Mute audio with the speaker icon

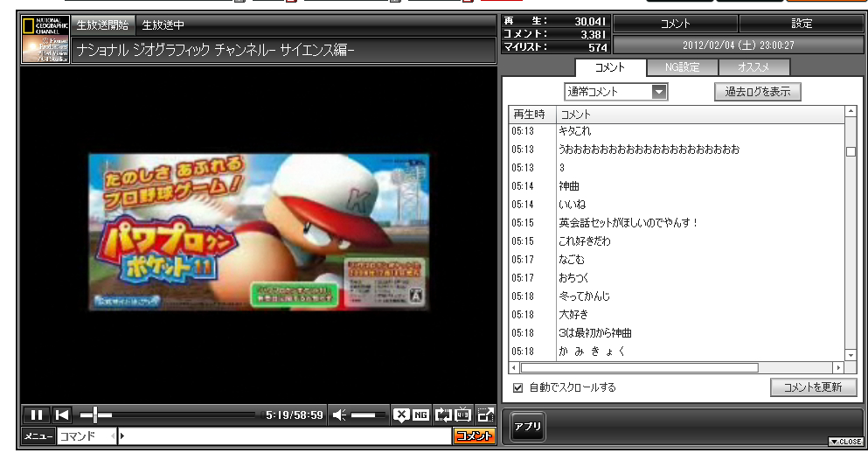click(x=340, y=415)
